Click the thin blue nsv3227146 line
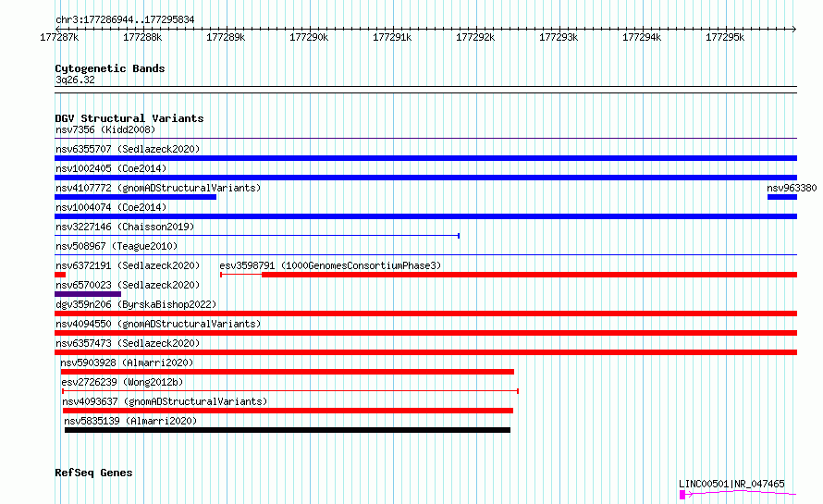 [x=257, y=236]
